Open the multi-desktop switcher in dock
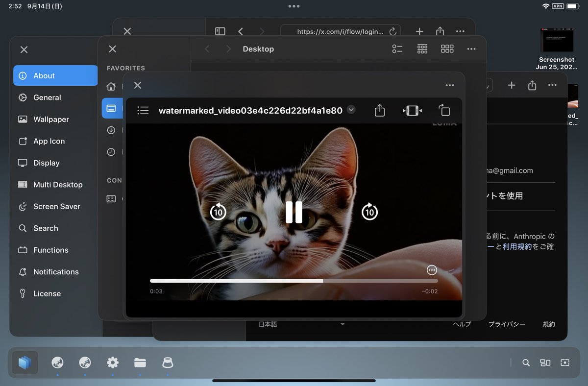The width and height of the screenshot is (588, 386). 545,363
